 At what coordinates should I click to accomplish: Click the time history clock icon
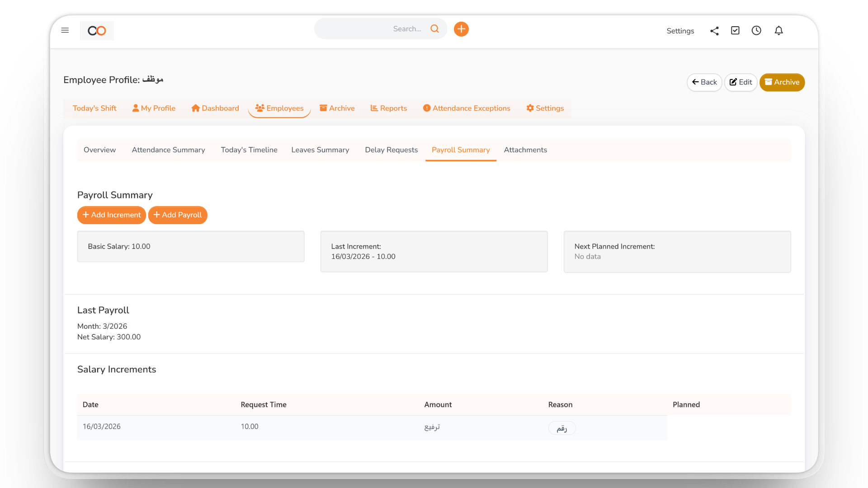point(756,30)
